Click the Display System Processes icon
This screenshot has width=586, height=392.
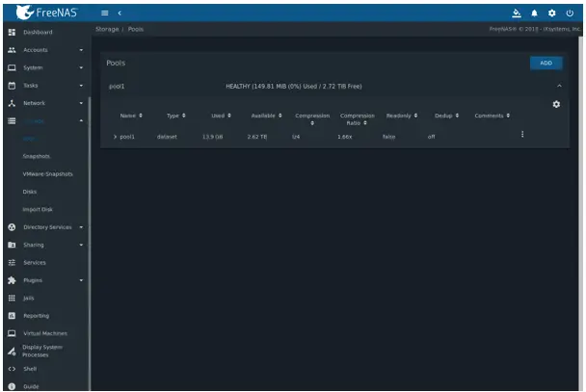(x=12, y=351)
